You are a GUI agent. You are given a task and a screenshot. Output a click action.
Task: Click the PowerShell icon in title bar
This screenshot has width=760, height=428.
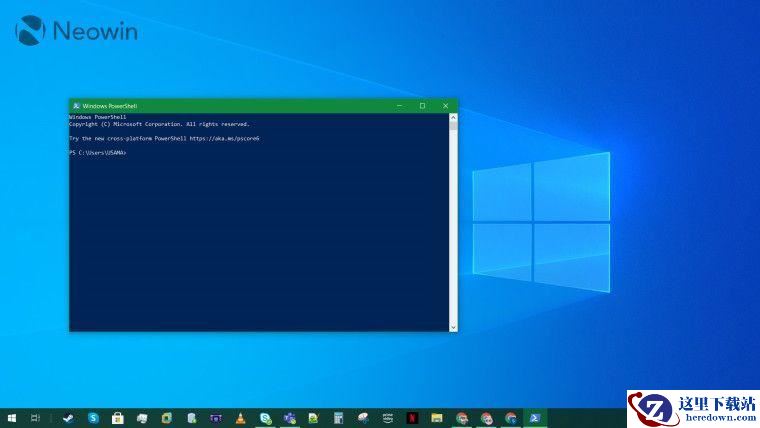point(76,105)
